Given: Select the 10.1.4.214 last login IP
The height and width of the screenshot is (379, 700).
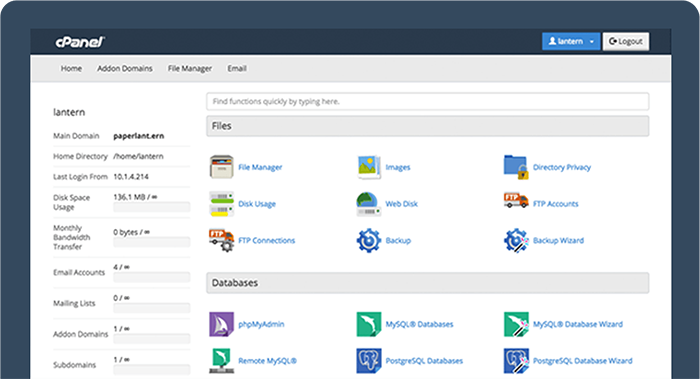Looking at the screenshot, I should [x=131, y=177].
